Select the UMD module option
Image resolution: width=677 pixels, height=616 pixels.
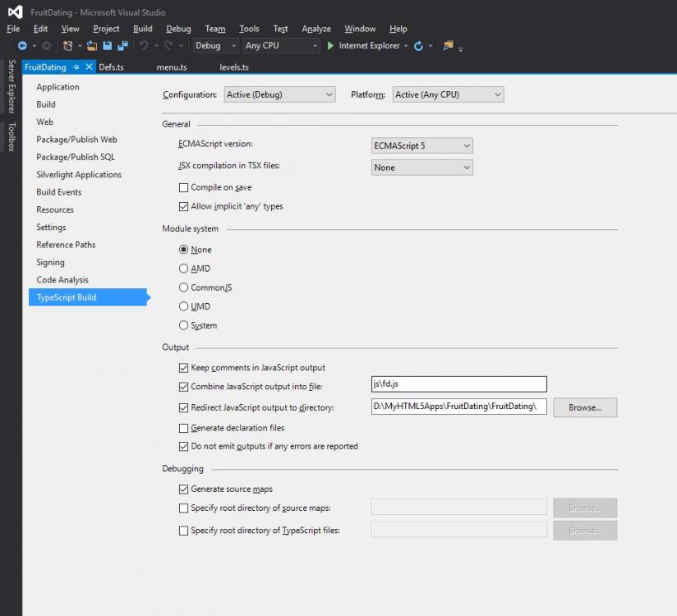pos(183,306)
